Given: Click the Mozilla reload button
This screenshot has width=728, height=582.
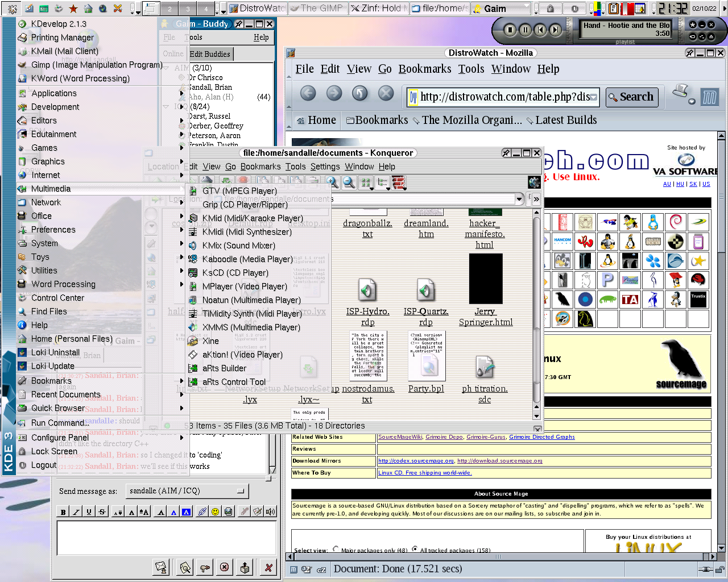Looking at the screenshot, I should coord(359,93).
